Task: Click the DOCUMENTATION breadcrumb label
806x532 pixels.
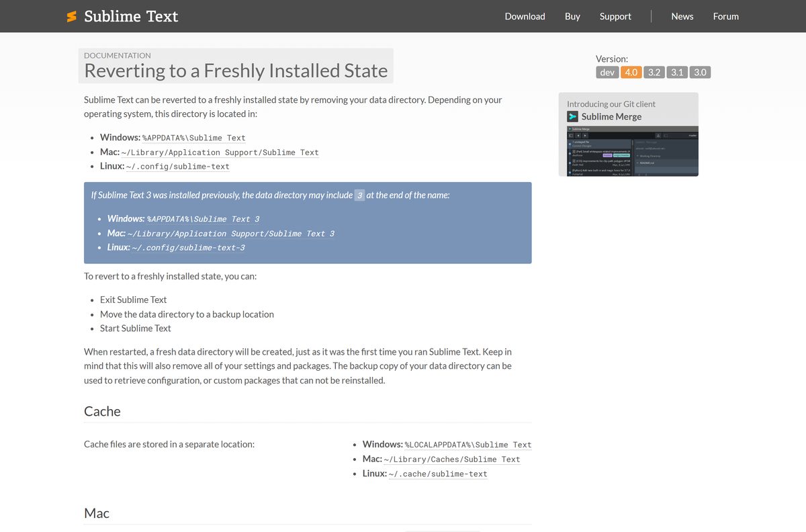Action: click(x=118, y=55)
